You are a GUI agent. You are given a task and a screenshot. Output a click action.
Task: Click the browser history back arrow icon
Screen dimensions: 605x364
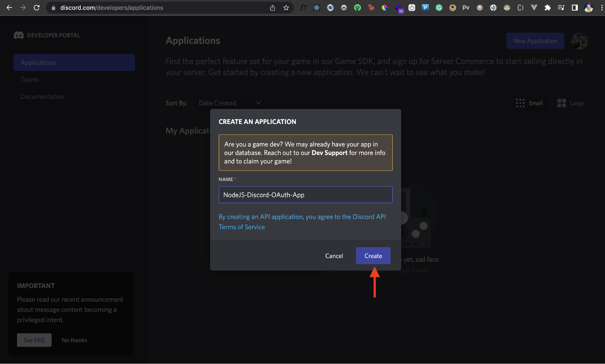click(9, 8)
